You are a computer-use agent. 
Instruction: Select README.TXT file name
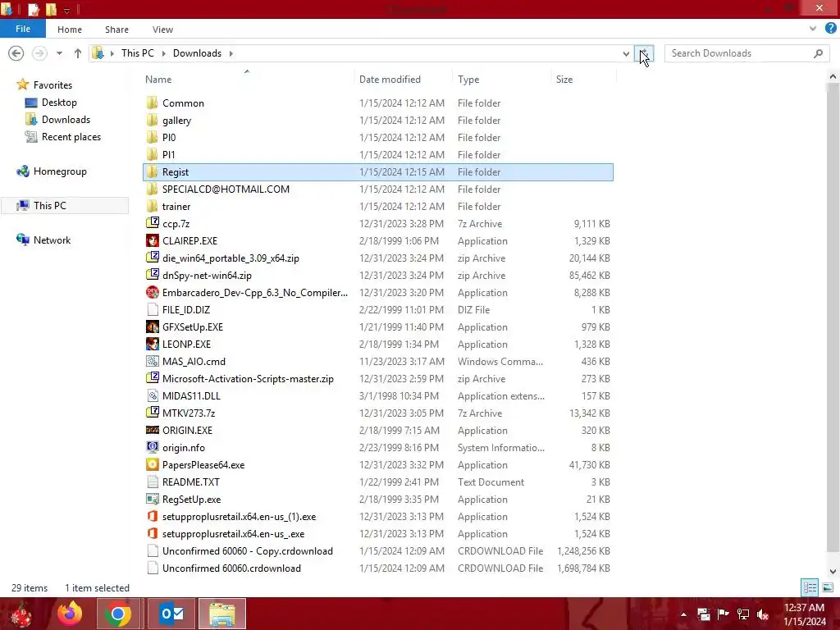pos(190,482)
